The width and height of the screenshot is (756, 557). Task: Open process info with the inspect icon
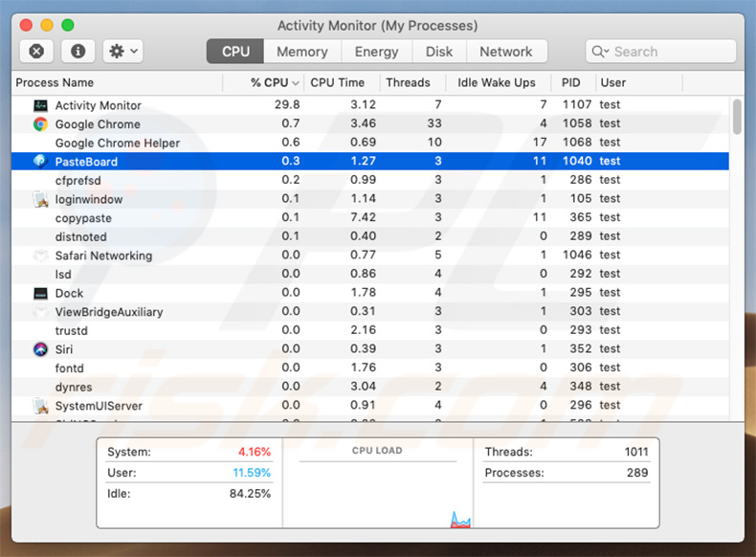(78, 51)
